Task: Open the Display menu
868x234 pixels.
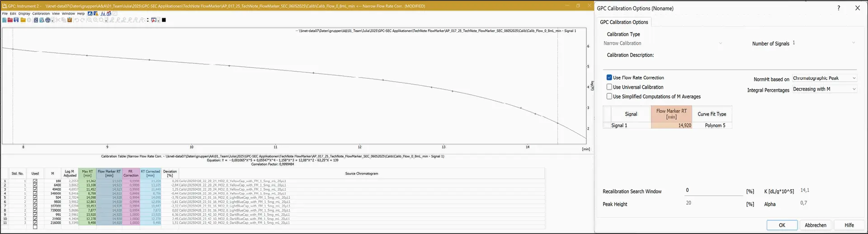Action: click(x=24, y=14)
